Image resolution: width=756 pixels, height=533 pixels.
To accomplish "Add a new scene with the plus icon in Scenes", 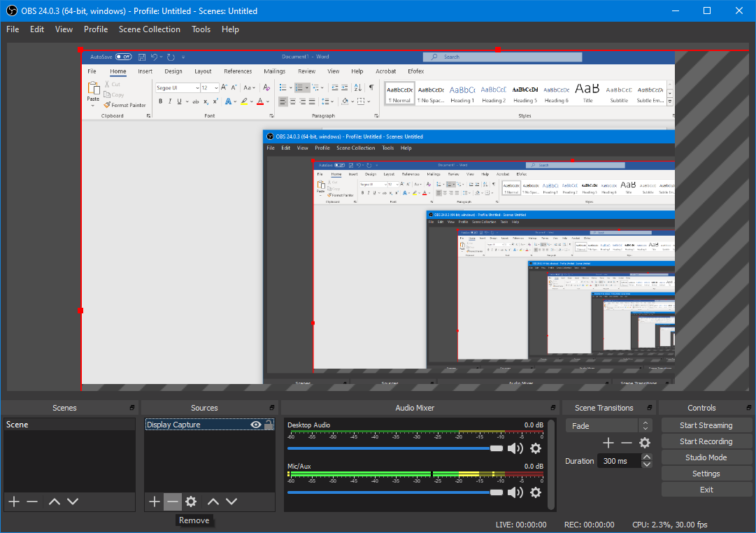I will tap(14, 502).
